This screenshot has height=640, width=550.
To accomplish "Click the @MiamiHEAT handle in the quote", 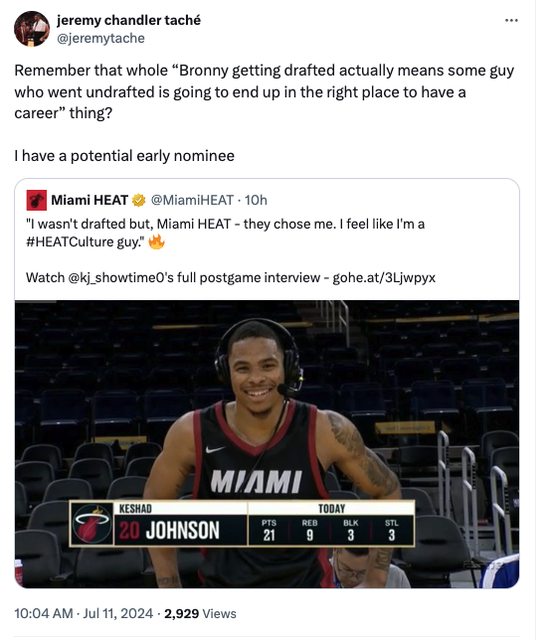I will click(192, 200).
